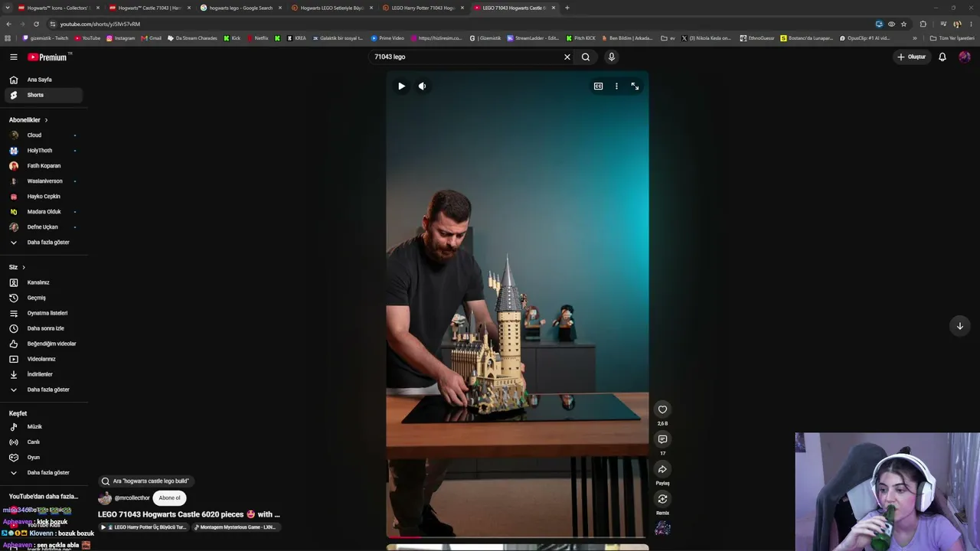Open the comments for this Short
The image size is (980, 551).
tap(662, 439)
